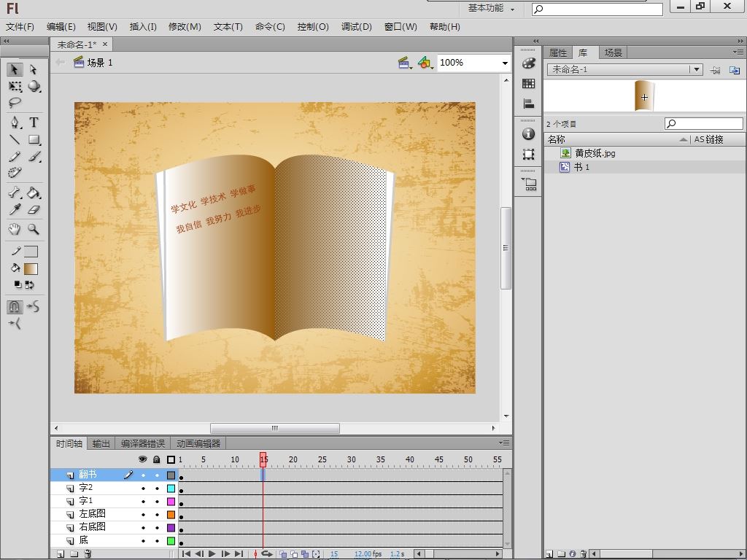Toggle the Snap to Objects magnet button
The image size is (747, 560).
point(15,307)
